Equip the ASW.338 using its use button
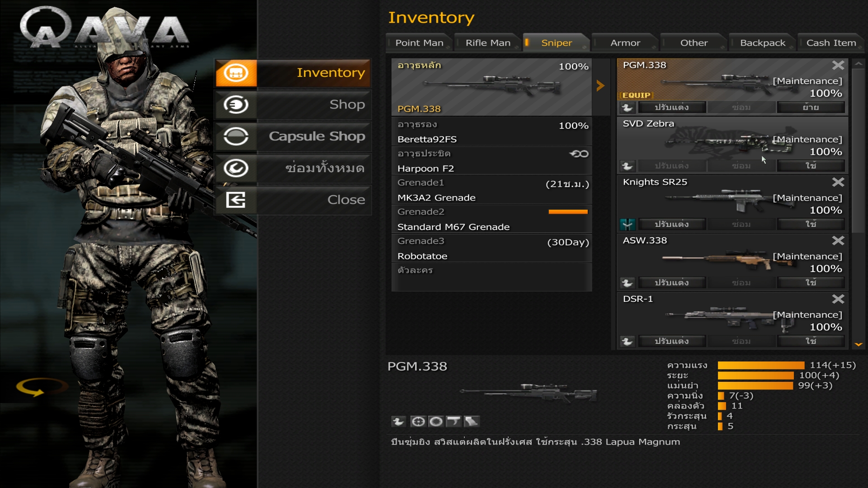The image size is (868, 488). 810,283
